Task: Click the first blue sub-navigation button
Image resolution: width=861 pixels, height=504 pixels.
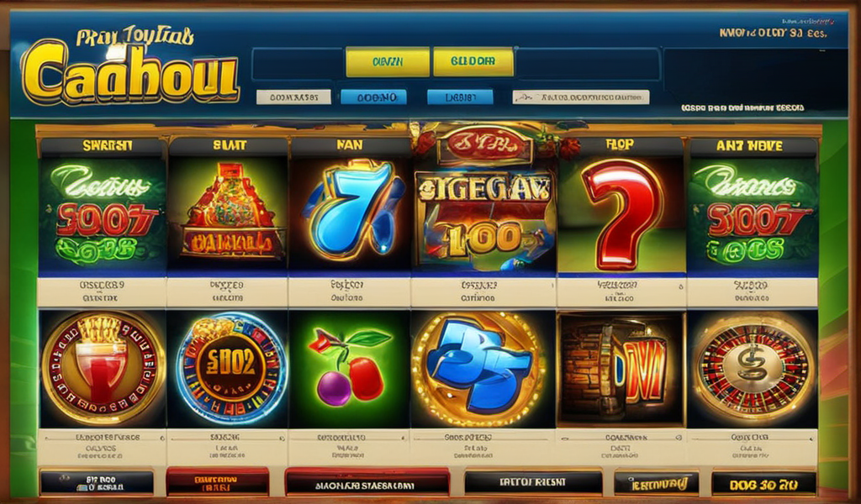Action: pos(373,97)
